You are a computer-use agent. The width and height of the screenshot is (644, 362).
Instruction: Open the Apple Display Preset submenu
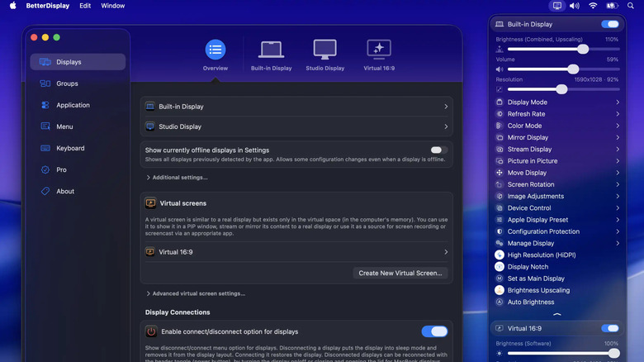(x=557, y=220)
